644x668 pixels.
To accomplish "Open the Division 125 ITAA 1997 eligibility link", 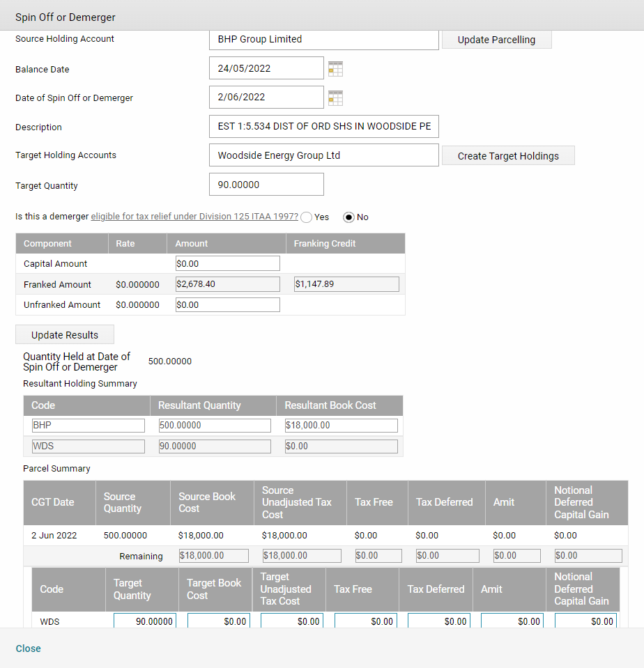I will coord(194,217).
